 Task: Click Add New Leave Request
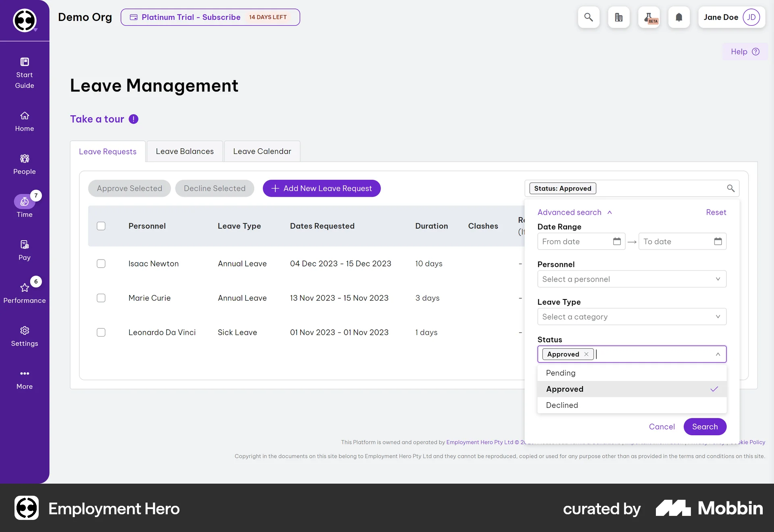[x=322, y=188]
